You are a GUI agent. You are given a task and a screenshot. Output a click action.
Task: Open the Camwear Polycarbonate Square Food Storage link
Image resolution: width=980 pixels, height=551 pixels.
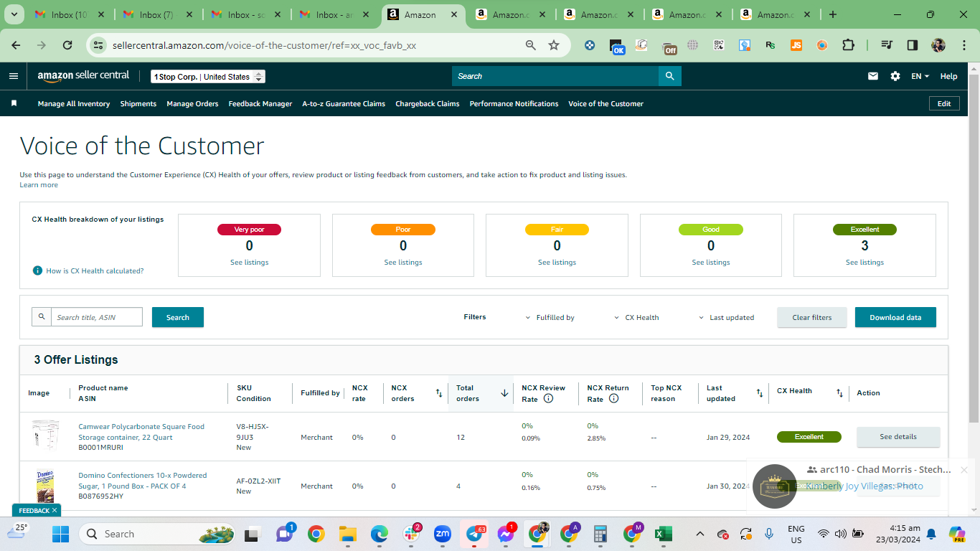coord(141,432)
